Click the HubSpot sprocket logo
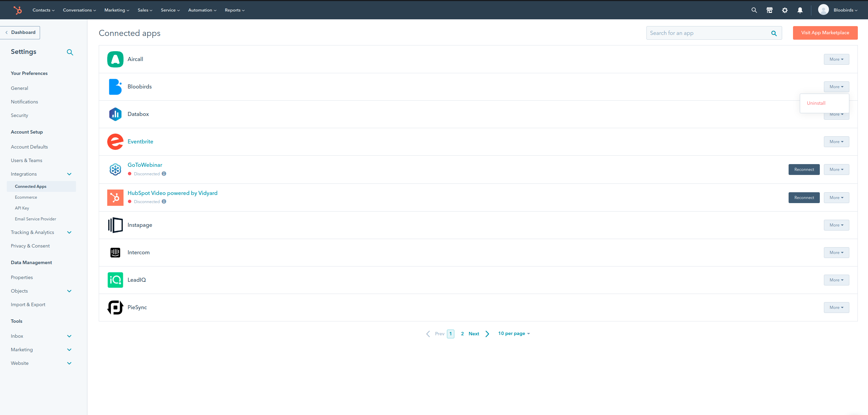The width and height of the screenshot is (868, 415). (18, 10)
